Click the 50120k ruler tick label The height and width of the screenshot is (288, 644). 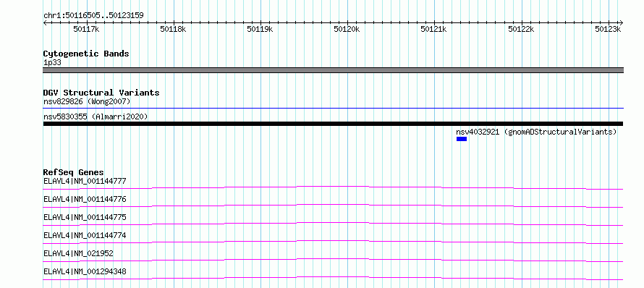pyautogui.click(x=347, y=29)
